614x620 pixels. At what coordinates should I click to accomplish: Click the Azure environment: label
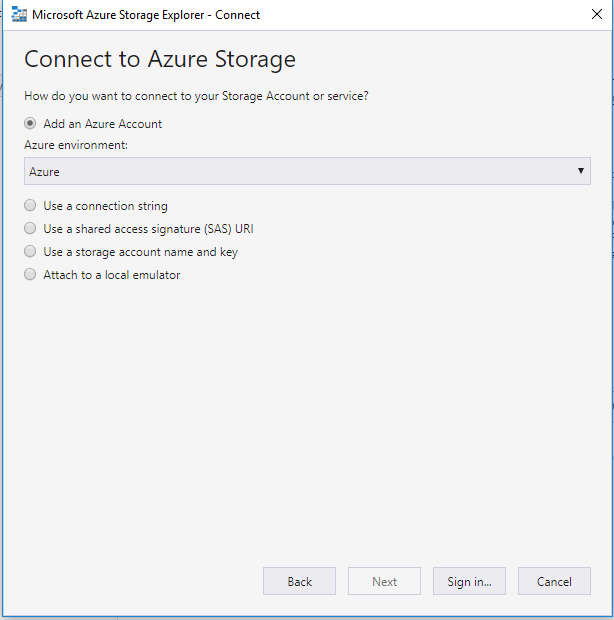tap(76, 145)
